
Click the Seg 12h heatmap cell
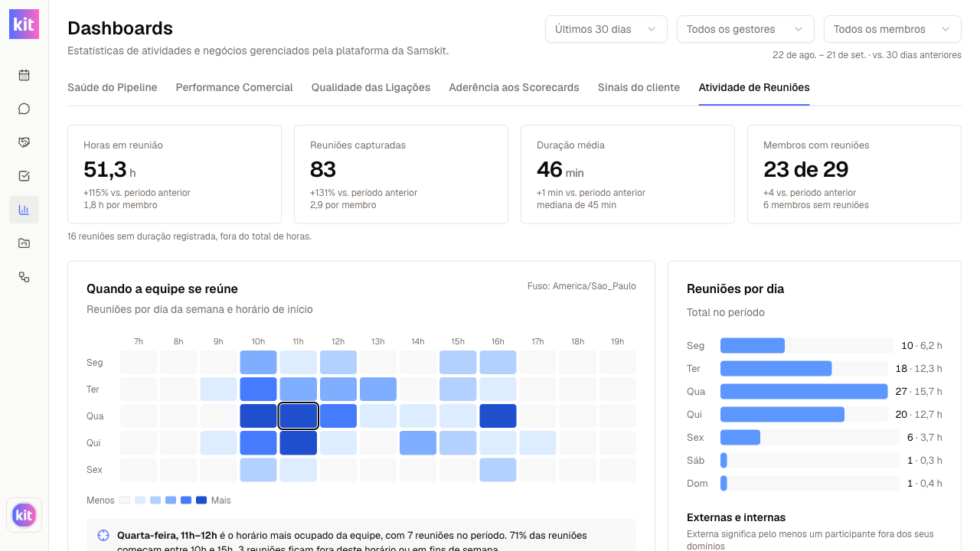point(338,363)
